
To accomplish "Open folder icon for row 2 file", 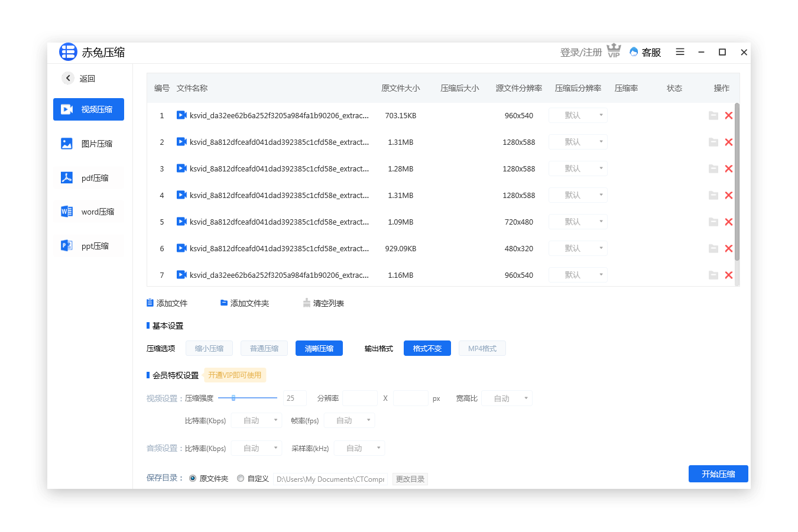I will tap(713, 142).
